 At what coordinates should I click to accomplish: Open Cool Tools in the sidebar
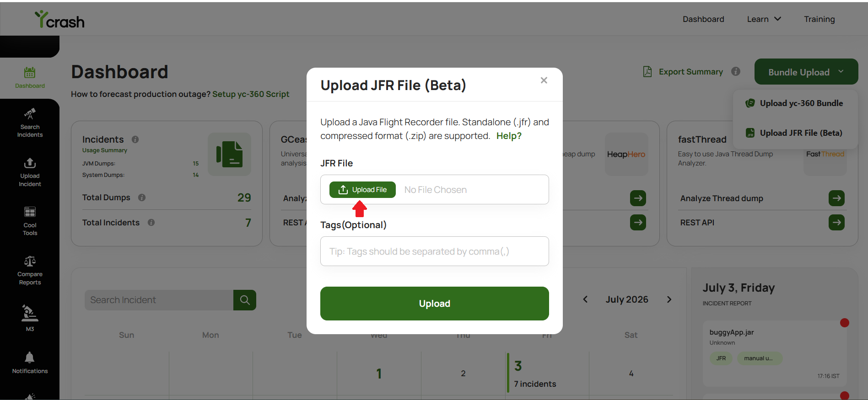click(x=30, y=221)
